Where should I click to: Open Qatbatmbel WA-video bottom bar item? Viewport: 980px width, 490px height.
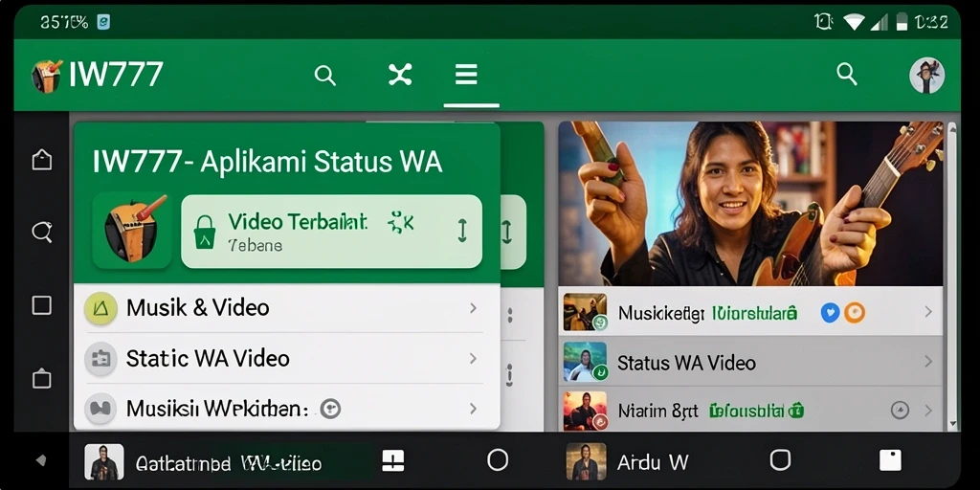tap(230, 462)
